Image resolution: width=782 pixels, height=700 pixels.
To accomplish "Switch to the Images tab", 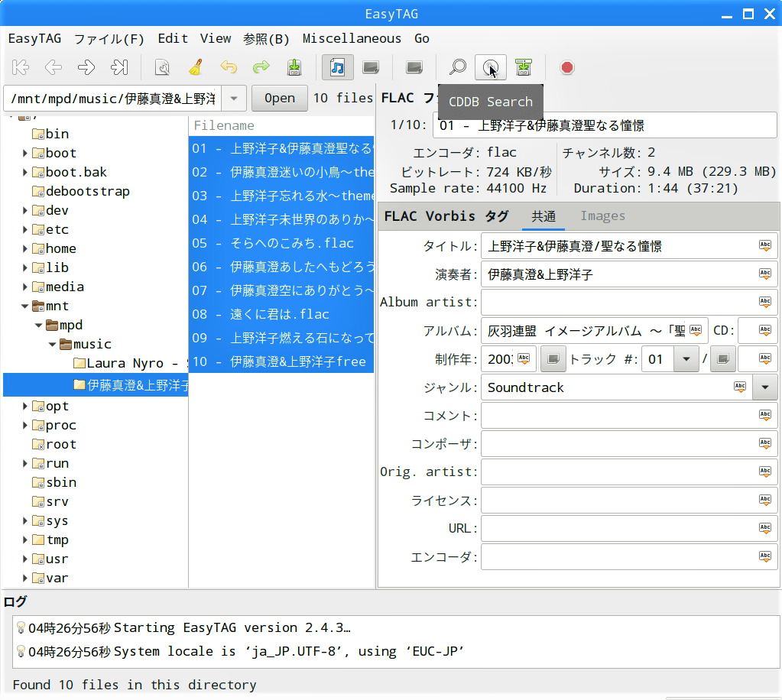I will point(602,216).
